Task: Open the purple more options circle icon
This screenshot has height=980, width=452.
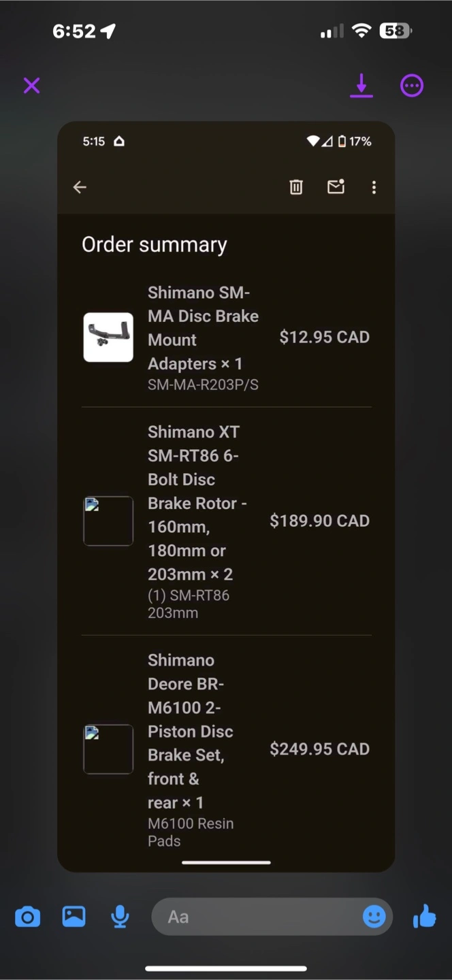Action: pos(412,86)
